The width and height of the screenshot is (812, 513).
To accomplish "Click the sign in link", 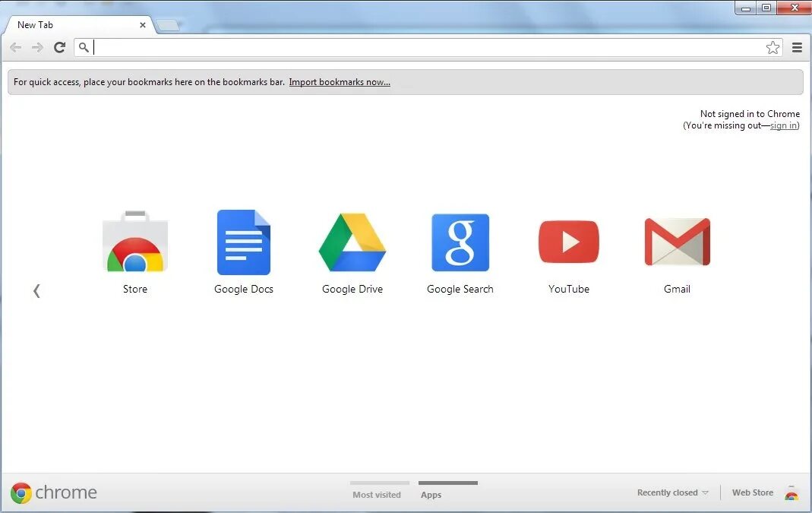I will pos(784,125).
